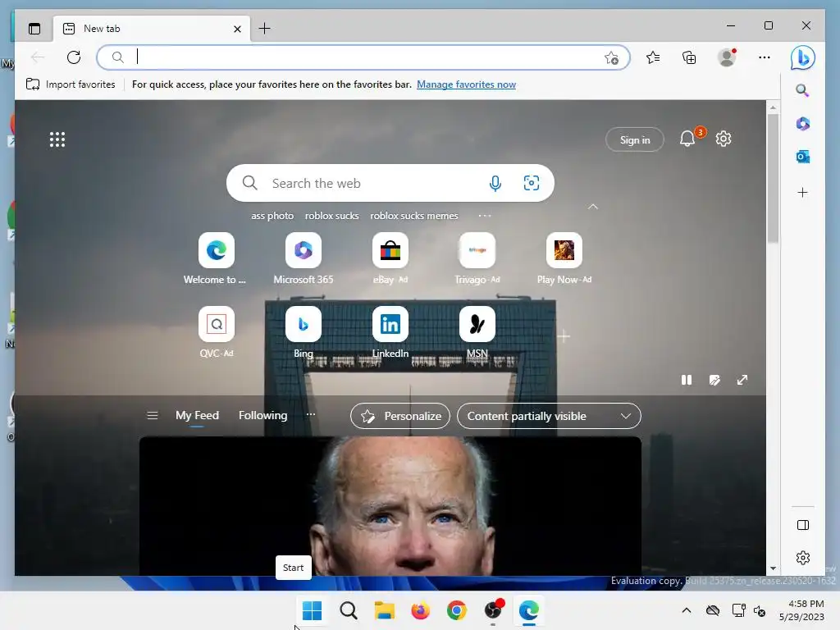Open the LinkedIn quick link
This screenshot has height=630, width=840.
click(x=390, y=333)
